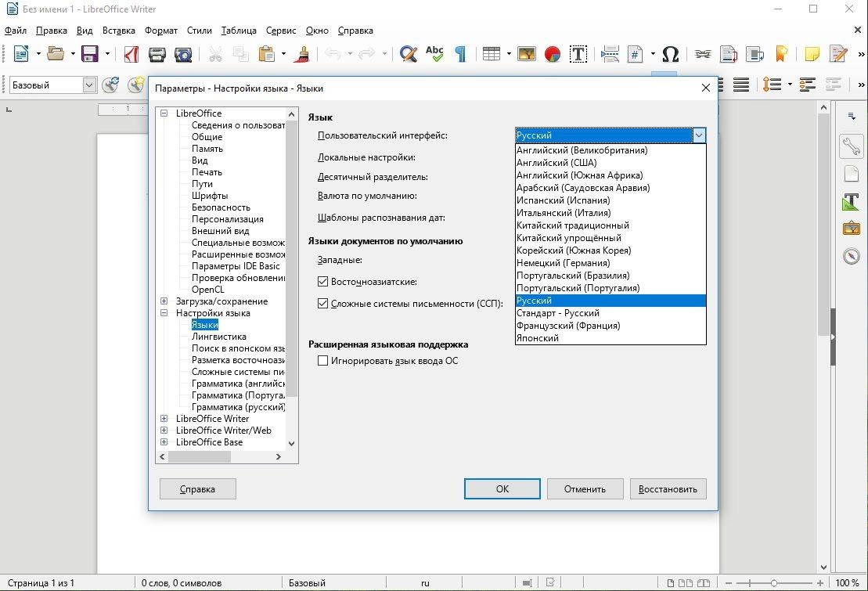Open the dropdown arrow beside the Save icon

pos(107,54)
